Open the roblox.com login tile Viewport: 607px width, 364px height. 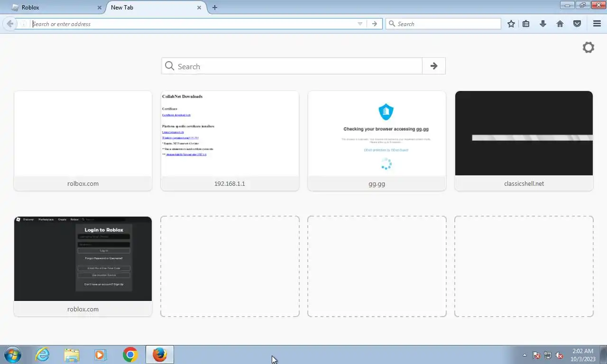(83, 266)
